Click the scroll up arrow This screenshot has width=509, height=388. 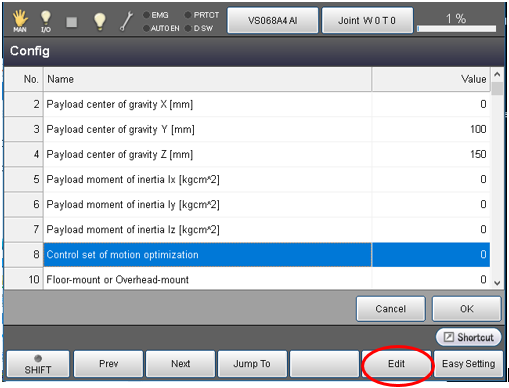tap(497, 74)
